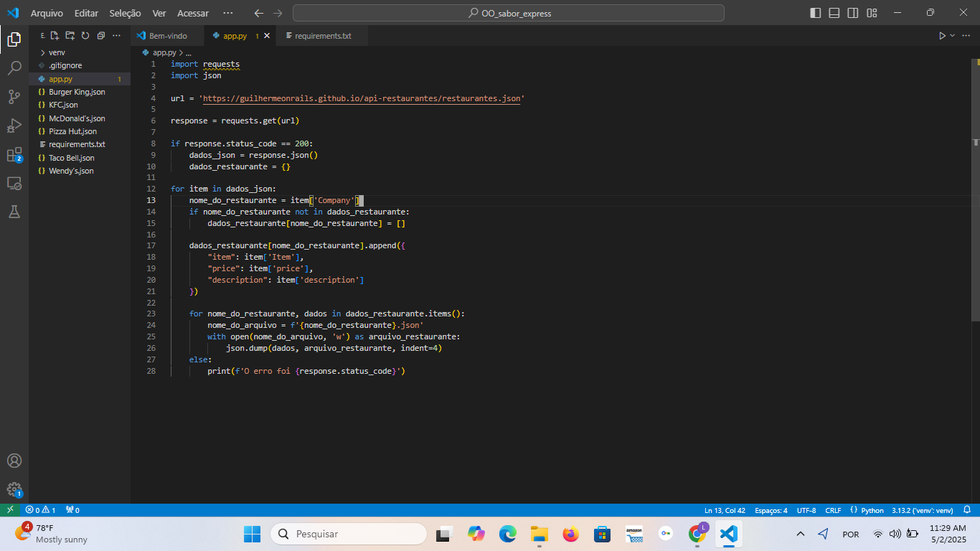This screenshot has width=980, height=551.
Task: Change language mode from Python
Action: tap(872, 510)
